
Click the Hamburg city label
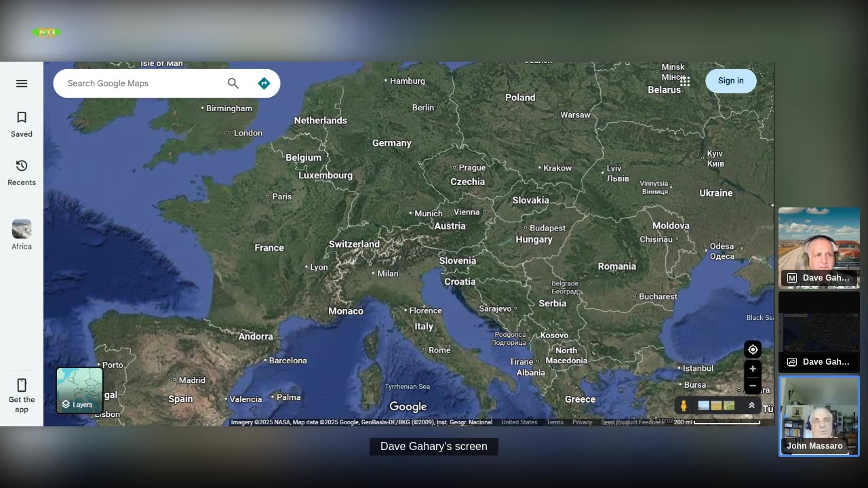(x=408, y=81)
